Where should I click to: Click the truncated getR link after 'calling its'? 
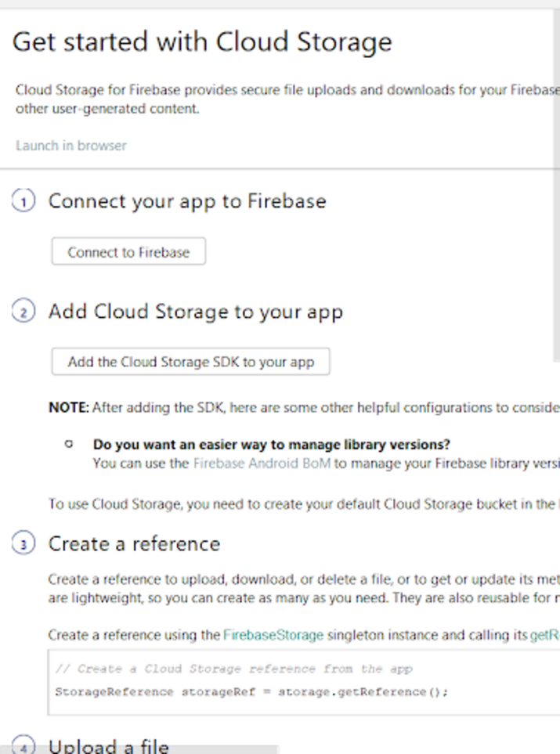(544, 635)
